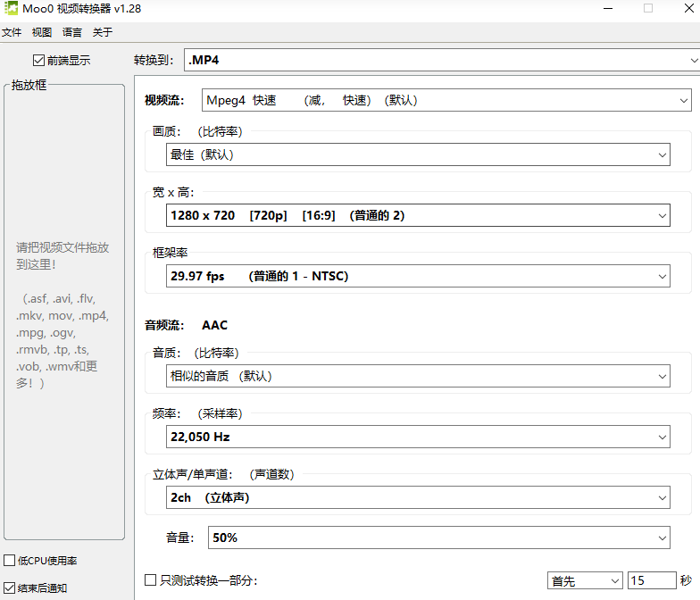Screen dimensions: 700x600
Task: Expand the 视频流 Mpeg4 快速 dropdown
Action: coord(446,100)
